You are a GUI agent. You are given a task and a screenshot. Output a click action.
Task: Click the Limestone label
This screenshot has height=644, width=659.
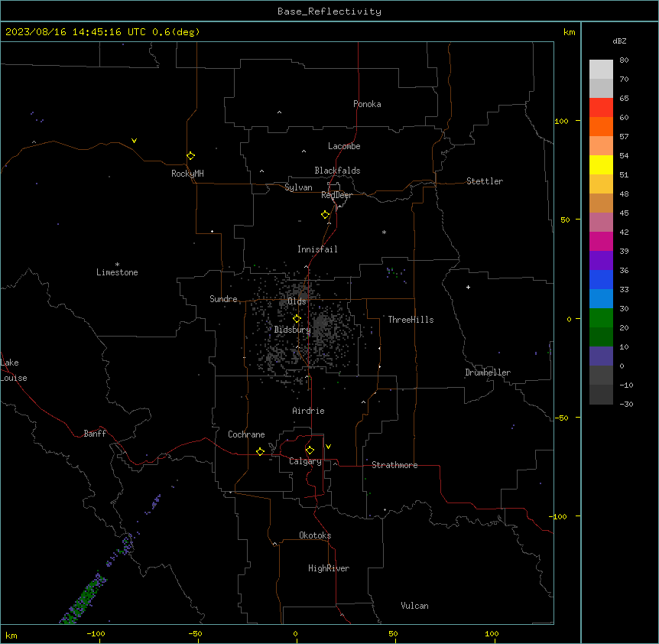[117, 272]
